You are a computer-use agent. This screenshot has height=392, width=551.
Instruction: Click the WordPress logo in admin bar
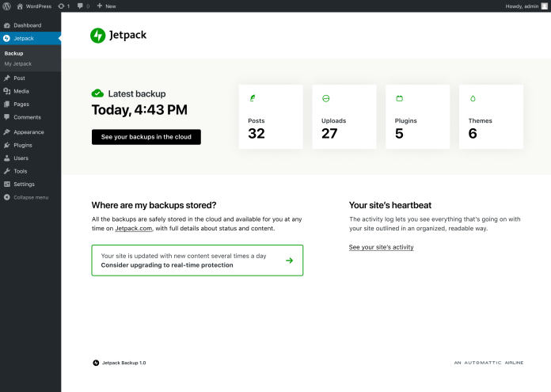(x=6, y=6)
